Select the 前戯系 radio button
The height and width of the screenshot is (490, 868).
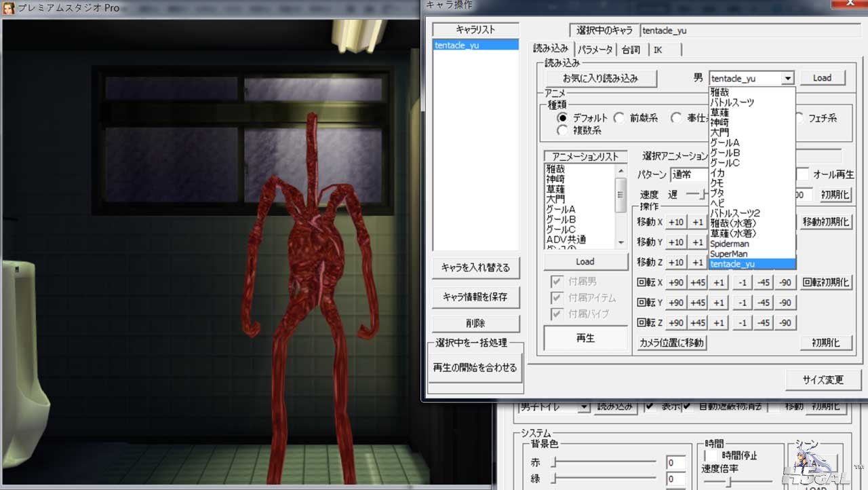point(618,117)
